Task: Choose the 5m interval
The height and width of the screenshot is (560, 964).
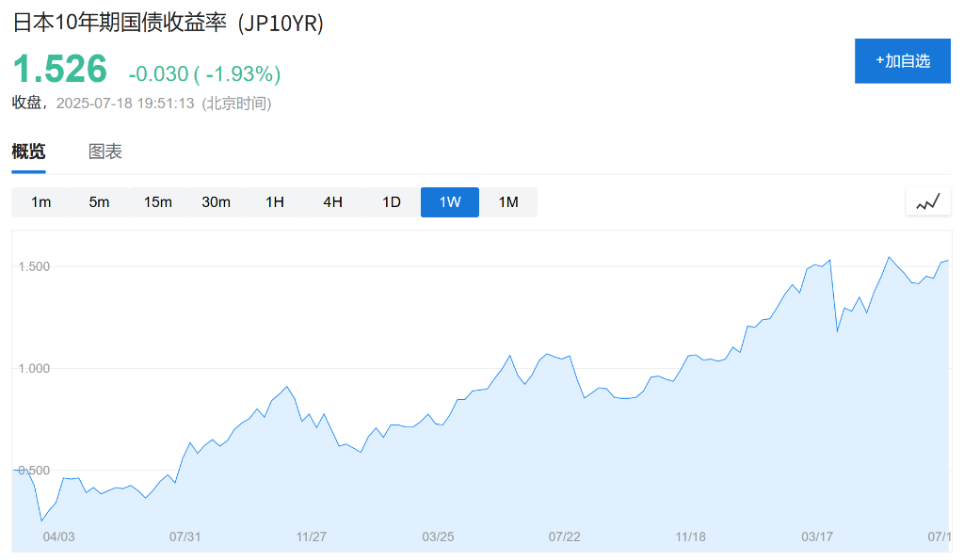Action: tap(99, 202)
